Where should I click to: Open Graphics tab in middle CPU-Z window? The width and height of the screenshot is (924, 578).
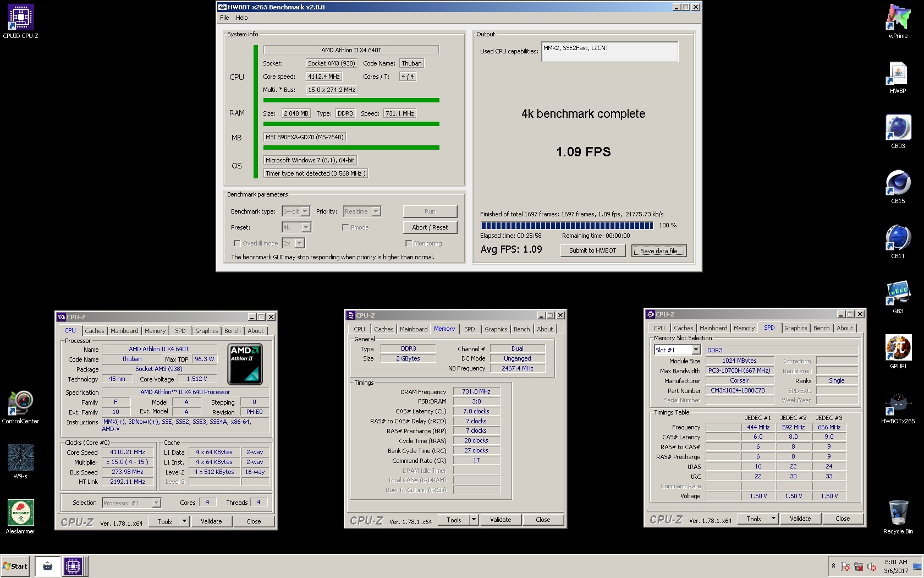point(496,329)
